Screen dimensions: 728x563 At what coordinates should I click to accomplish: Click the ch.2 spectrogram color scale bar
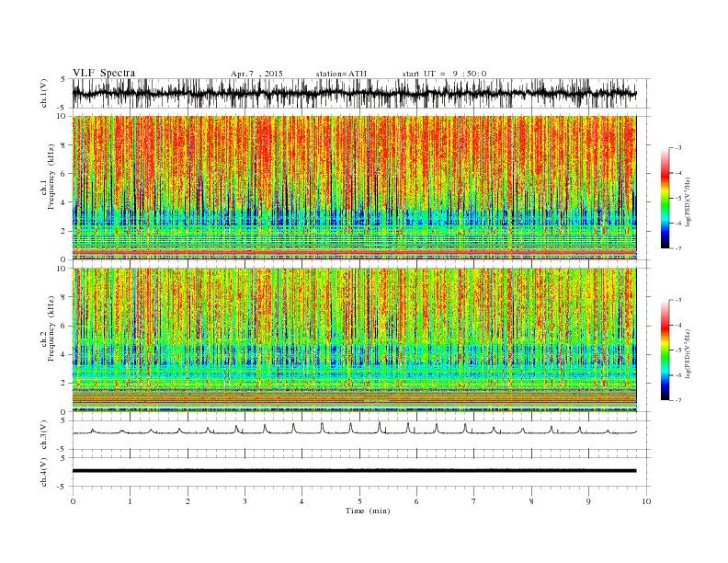665,350
